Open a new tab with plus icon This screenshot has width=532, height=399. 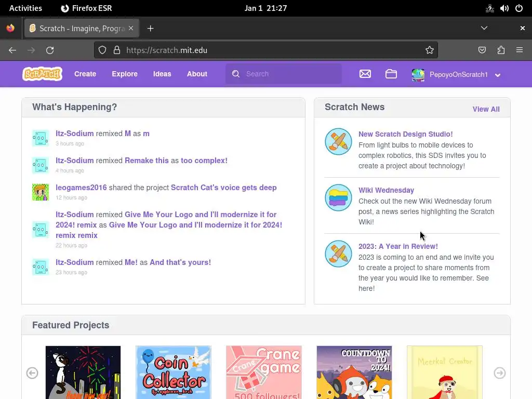click(150, 29)
